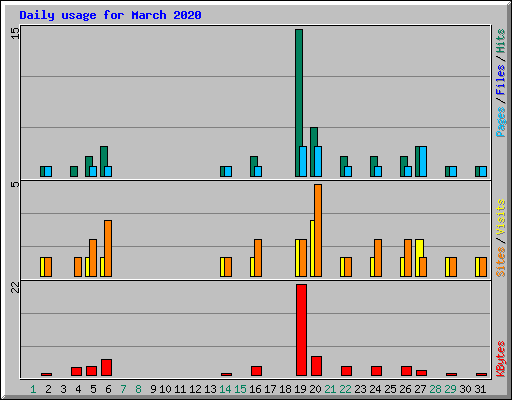Click the y-axis value "5" of the middle chart

tap(15, 184)
